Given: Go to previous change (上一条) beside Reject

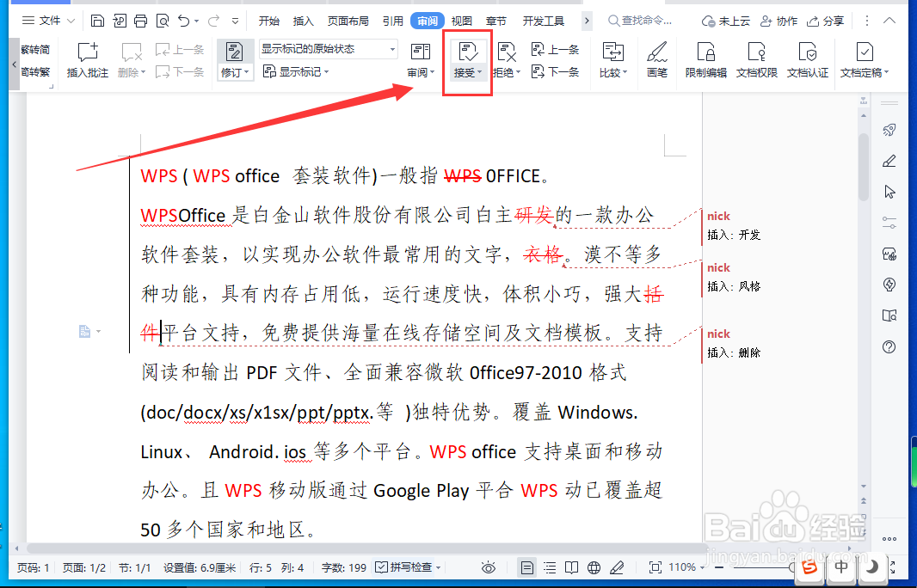Looking at the screenshot, I should (x=555, y=50).
